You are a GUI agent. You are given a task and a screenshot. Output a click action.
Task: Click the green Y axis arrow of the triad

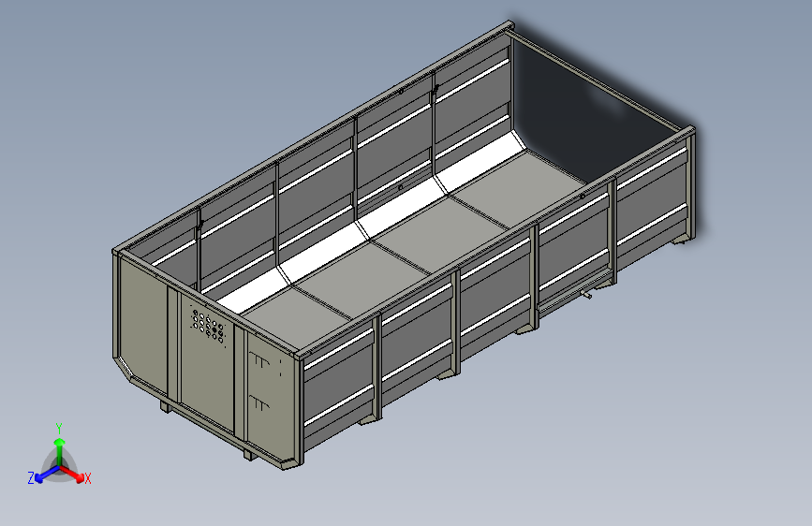60,451
